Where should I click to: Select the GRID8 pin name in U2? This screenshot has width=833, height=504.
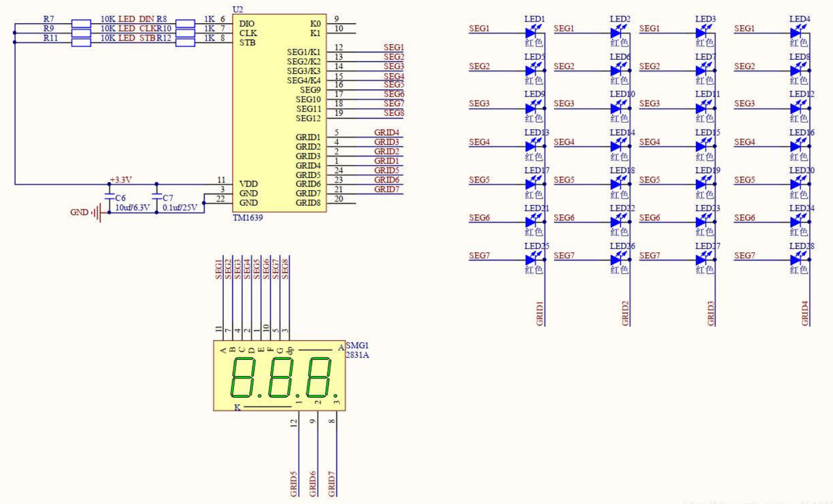308,203
